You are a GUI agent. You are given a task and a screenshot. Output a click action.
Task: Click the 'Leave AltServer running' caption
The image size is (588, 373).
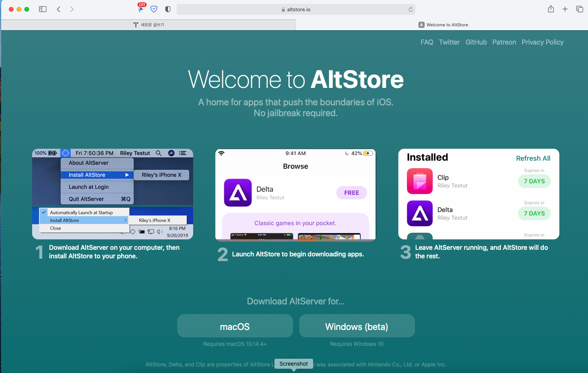[482, 252]
